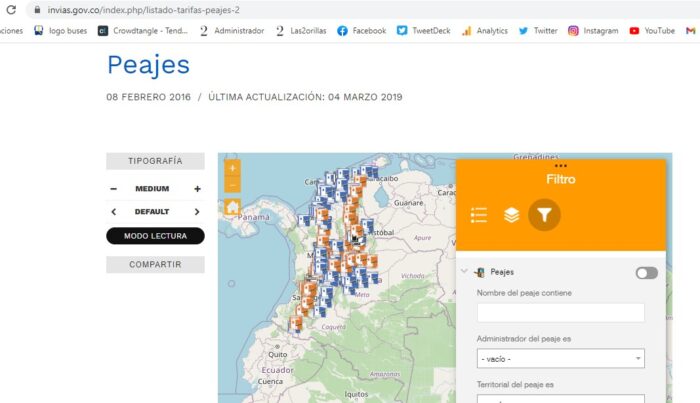Select the filter funnel icon
This screenshot has width=700, height=403.
(544, 215)
